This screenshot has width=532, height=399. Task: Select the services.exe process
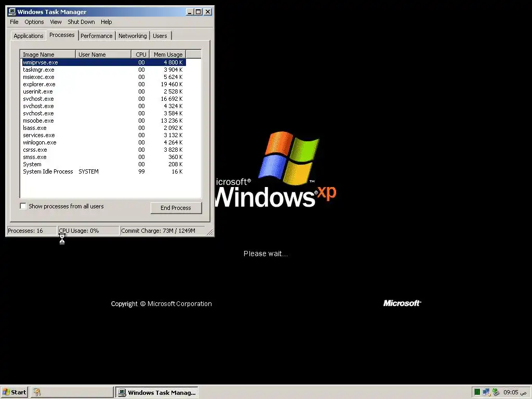click(103, 135)
